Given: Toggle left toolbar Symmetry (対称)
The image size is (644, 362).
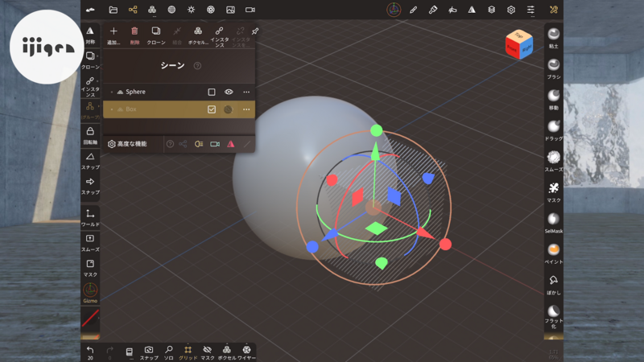Looking at the screenshot, I should click(90, 35).
